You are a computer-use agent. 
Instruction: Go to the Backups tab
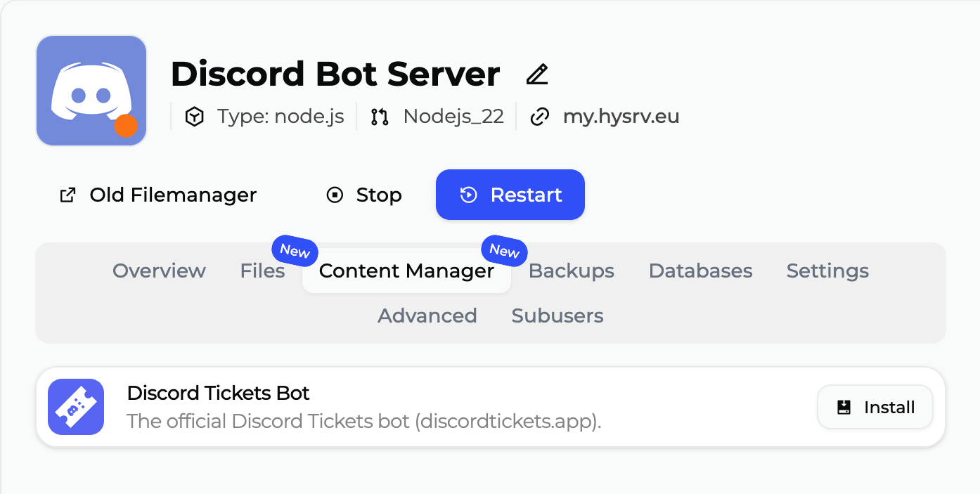click(571, 271)
